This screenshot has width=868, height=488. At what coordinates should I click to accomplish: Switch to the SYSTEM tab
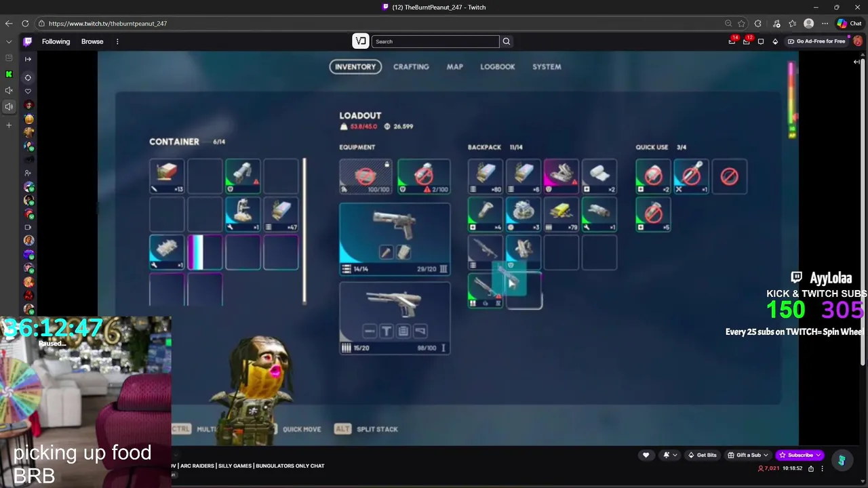[x=547, y=66]
